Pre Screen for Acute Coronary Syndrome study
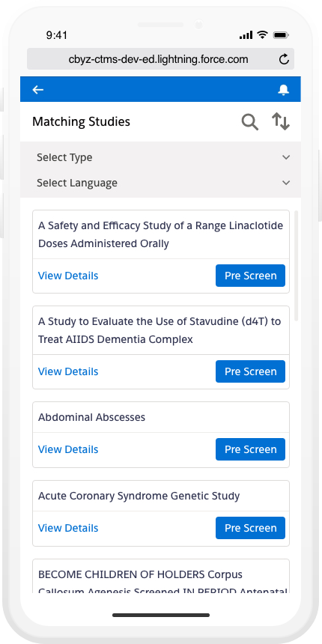 coord(251,528)
